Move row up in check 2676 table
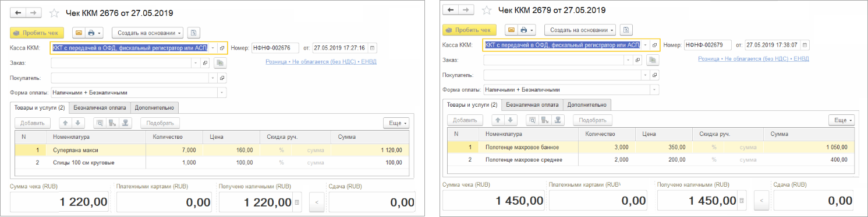868x217 pixels. click(x=65, y=123)
